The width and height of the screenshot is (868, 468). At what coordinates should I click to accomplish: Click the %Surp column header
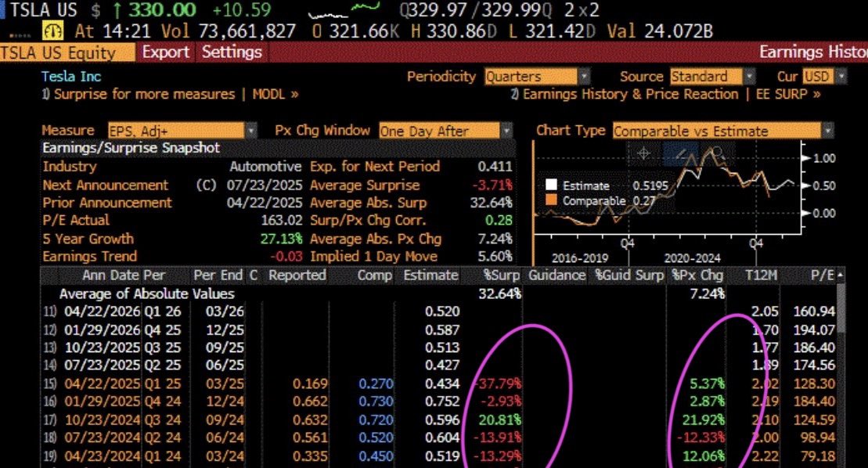(x=501, y=275)
